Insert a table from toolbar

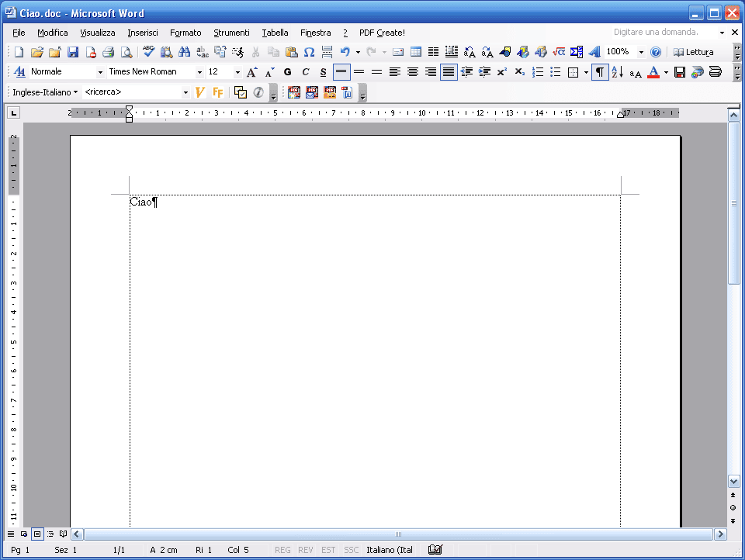[x=416, y=52]
